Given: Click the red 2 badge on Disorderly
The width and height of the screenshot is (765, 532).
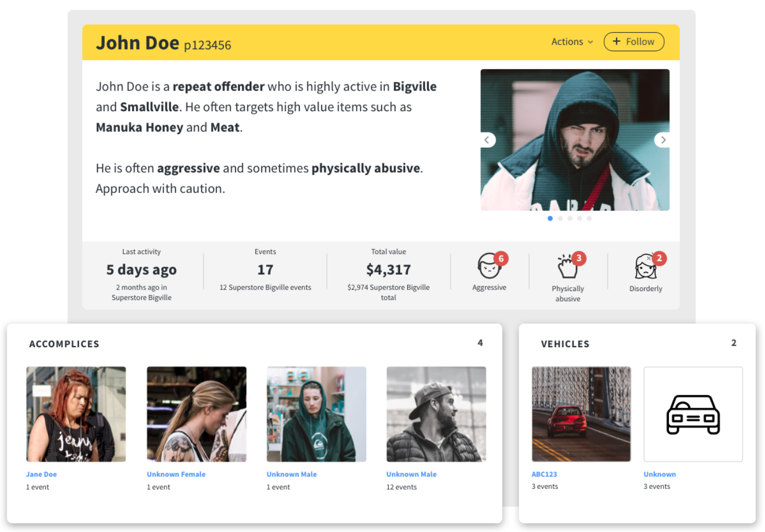Looking at the screenshot, I should pyautogui.click(x=659, y=258).
